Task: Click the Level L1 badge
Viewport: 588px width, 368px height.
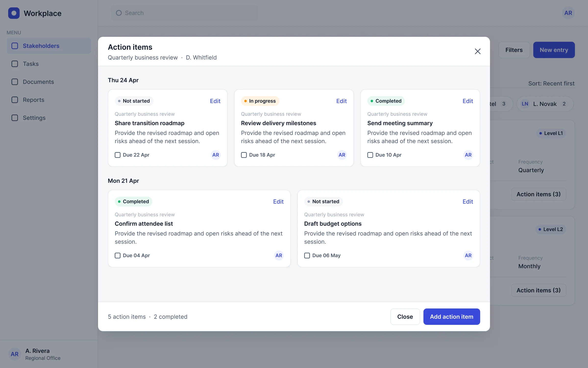Action: click(551, 133)
